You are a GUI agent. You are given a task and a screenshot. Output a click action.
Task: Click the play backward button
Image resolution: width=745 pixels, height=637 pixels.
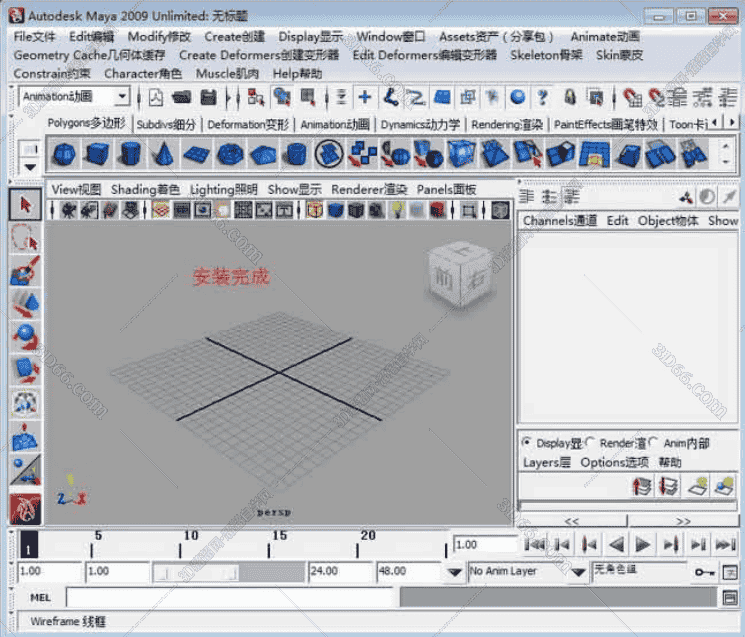[x=616, y=544]
